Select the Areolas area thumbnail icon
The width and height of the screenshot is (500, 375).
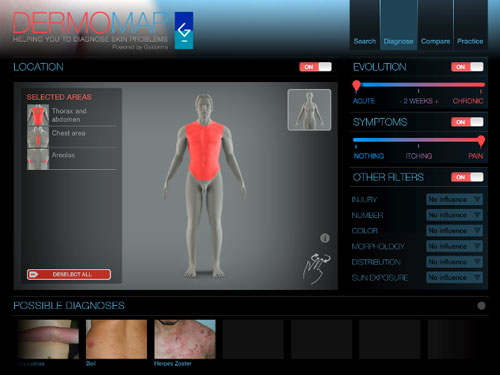pos(38,159)
